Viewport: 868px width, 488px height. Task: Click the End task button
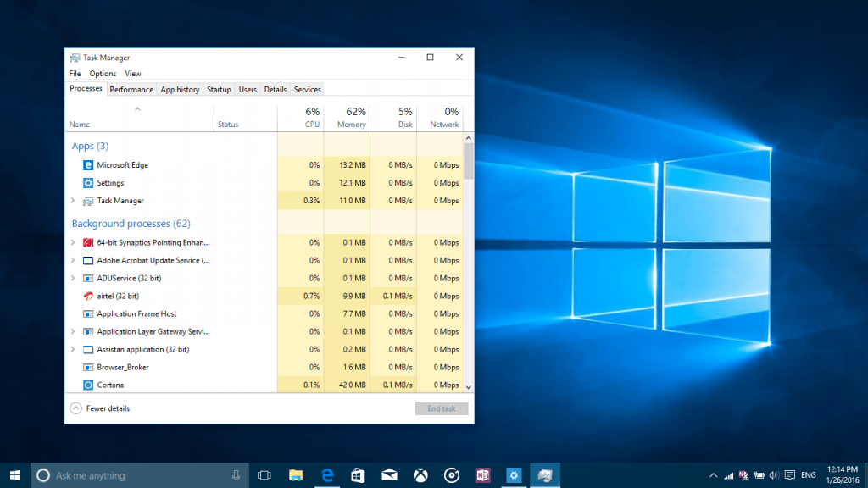441,408
